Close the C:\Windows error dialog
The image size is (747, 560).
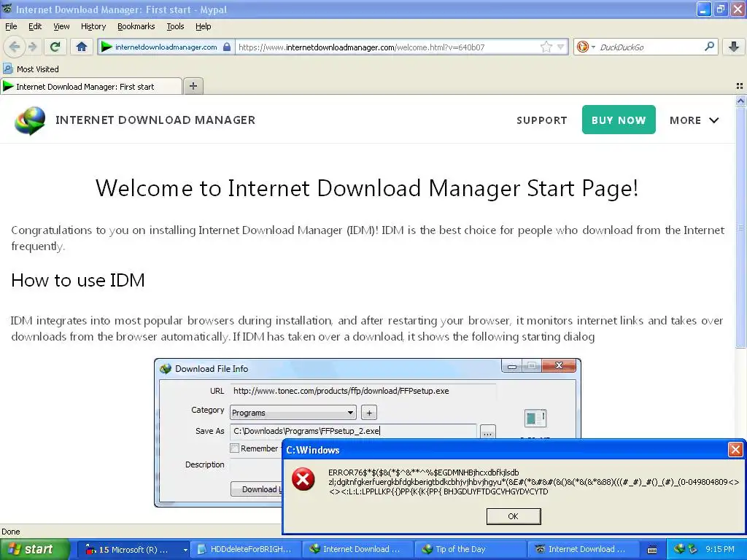point(735,449)
